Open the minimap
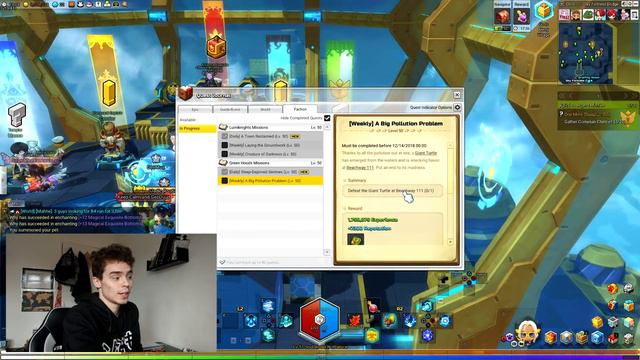 click(585, 53)
